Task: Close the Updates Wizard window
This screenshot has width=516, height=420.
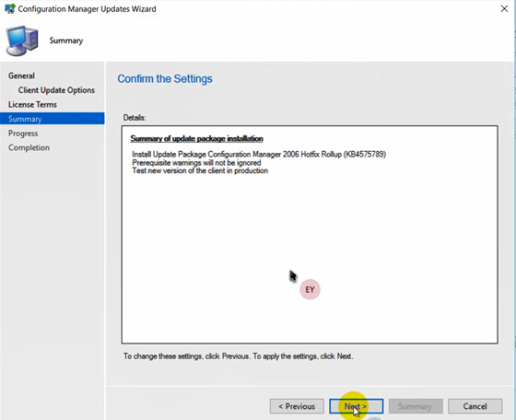Action: click(x=504, y=9)
